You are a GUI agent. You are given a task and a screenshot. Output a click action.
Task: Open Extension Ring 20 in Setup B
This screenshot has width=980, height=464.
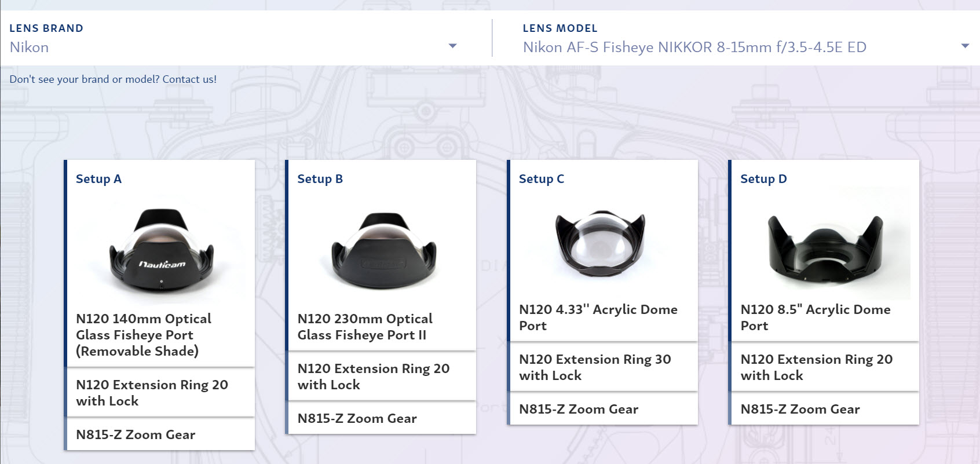coord(374,377)
